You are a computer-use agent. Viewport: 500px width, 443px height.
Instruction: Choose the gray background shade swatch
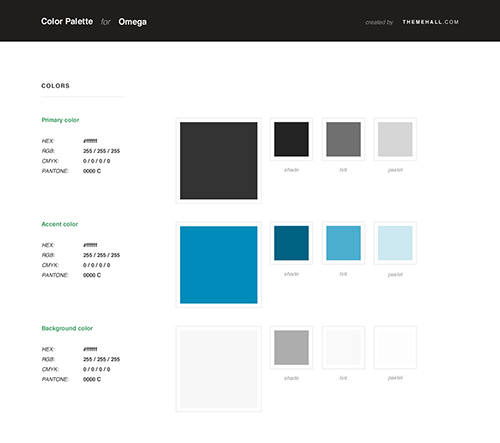click(291, 347)
